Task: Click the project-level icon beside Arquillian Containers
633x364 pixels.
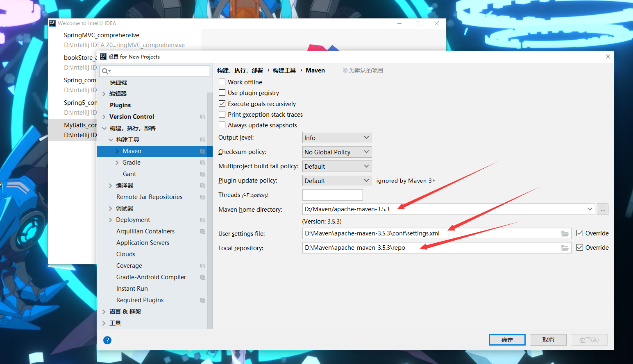Action: coord(202,231)
